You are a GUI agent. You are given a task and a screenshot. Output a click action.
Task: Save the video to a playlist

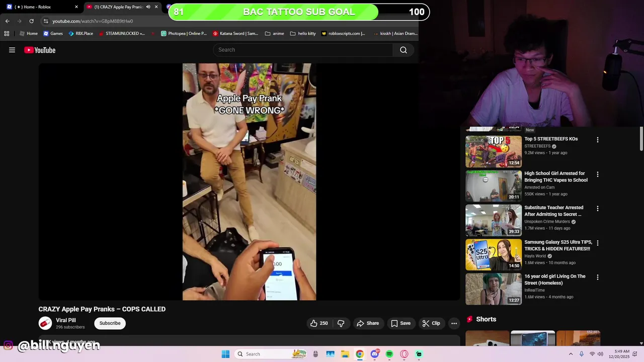[x=400, y=323]
